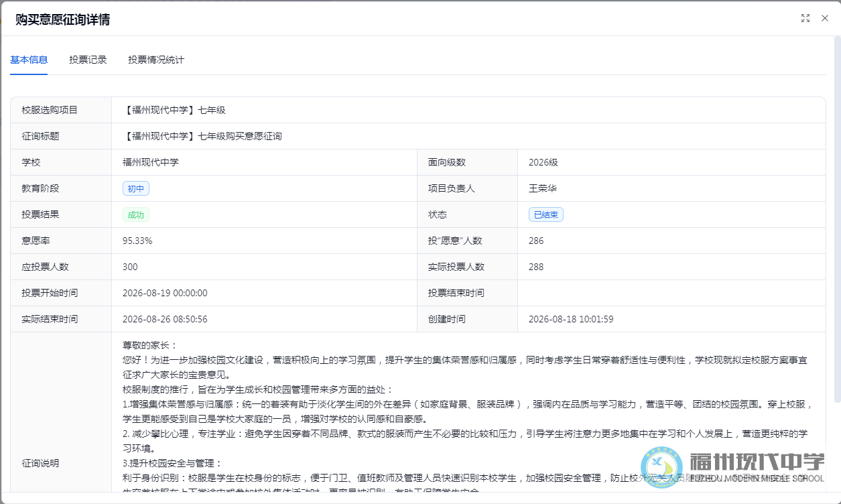Open the 投票记录 tab
The width and height of the screenshot is (841, 504).
88,60
